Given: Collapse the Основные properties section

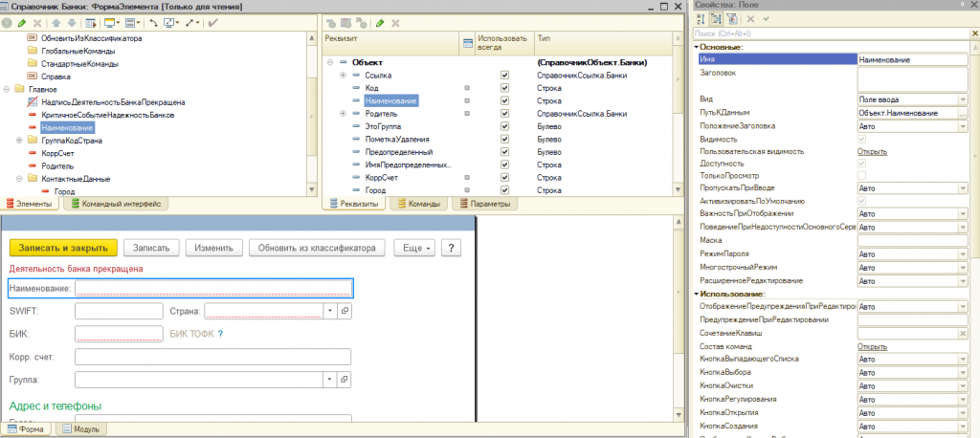Looking at the screenshot, I should (x=697, y=47).
